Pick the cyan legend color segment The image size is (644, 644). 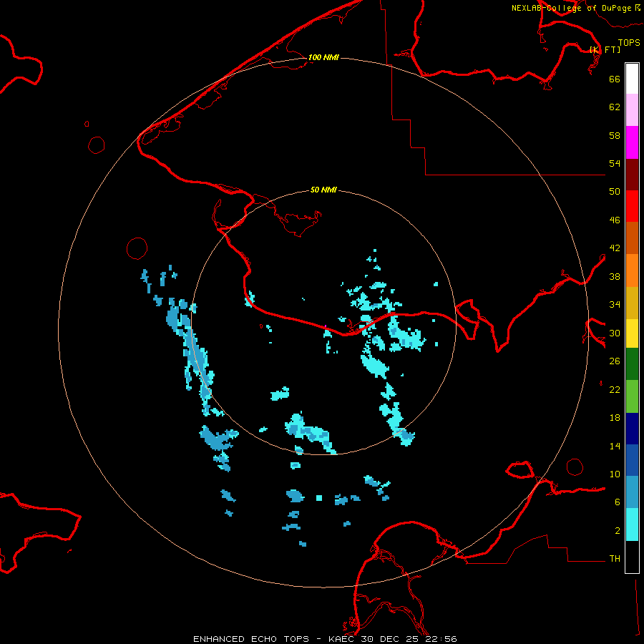[632, 525]
